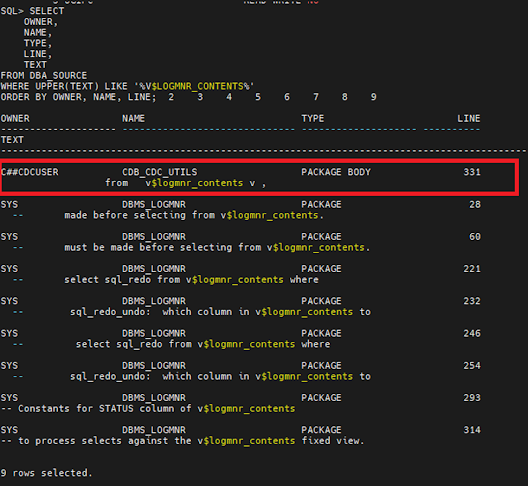Click line number 232
This screenshot has height=486, width=528.
tap(472, 301)
